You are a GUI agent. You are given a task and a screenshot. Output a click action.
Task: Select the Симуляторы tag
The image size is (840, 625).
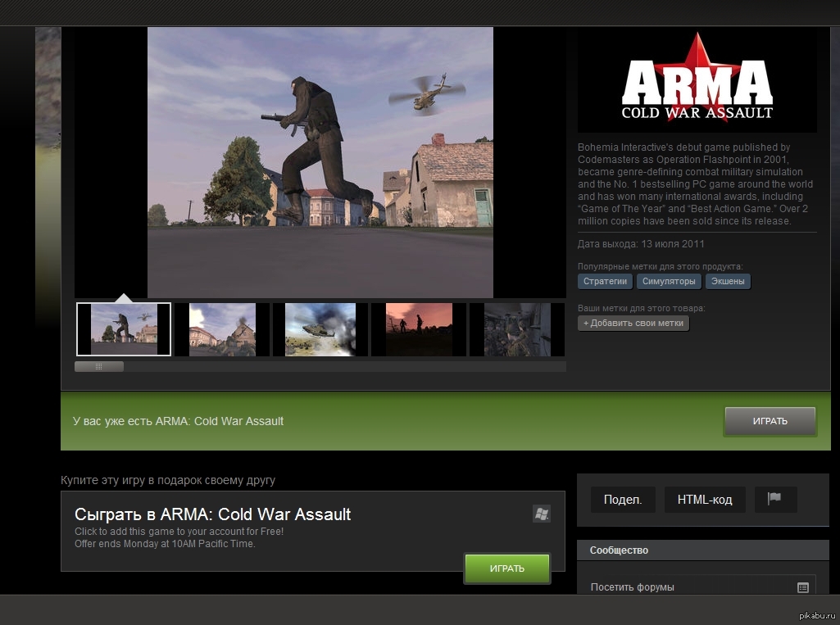click(669, 282)
